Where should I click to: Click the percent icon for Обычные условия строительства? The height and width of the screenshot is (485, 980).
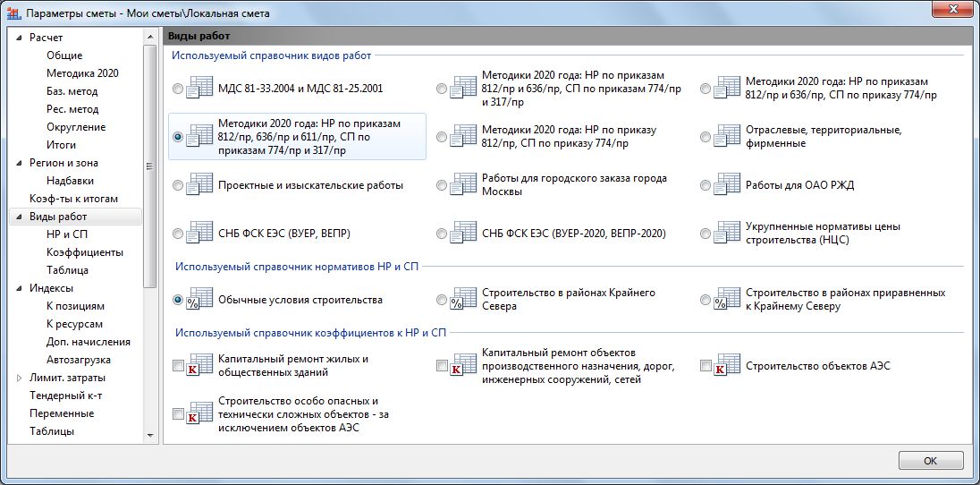click(200, 299)
